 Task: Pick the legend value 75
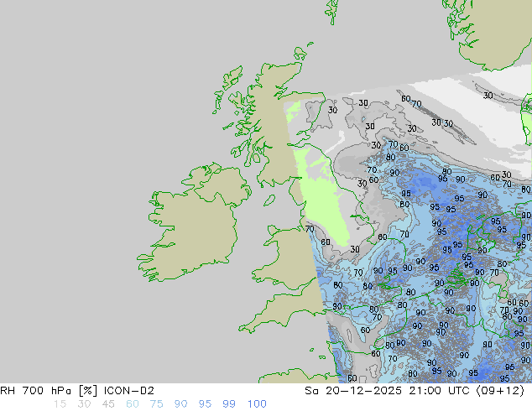tap(156, 404)
